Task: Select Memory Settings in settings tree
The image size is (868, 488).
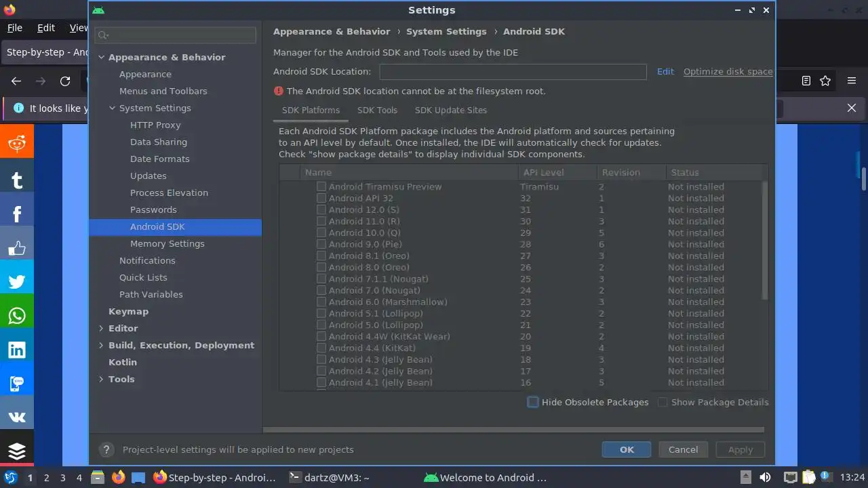Action: click(x=167, y=243)
